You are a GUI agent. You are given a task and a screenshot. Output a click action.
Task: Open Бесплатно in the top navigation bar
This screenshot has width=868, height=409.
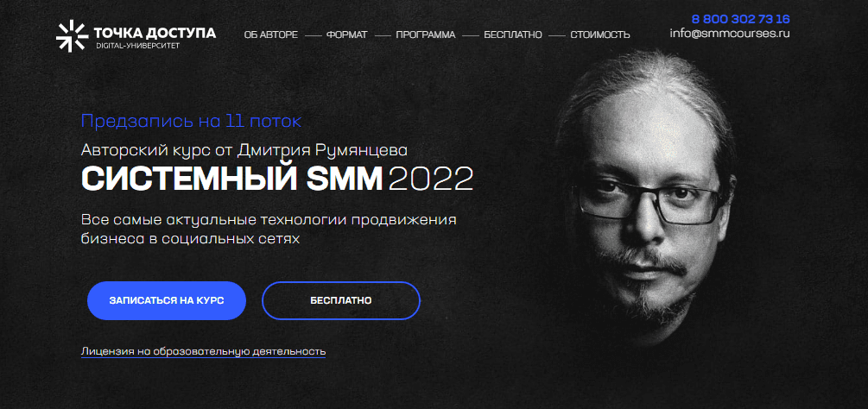pyautogui.click(x=513, y=35)
